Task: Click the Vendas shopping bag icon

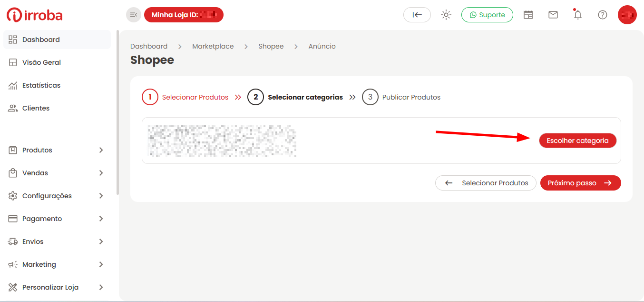Action: 13,173
